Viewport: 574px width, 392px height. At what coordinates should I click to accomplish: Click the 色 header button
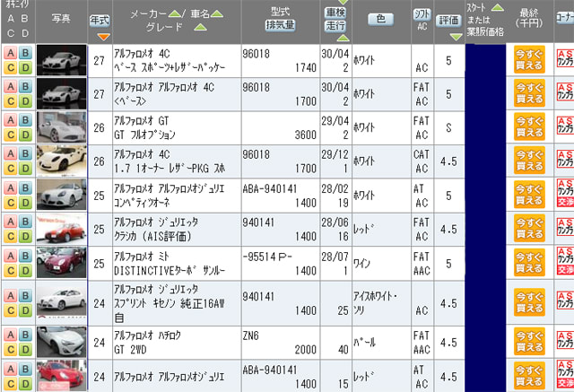click(x=380, y=19)
